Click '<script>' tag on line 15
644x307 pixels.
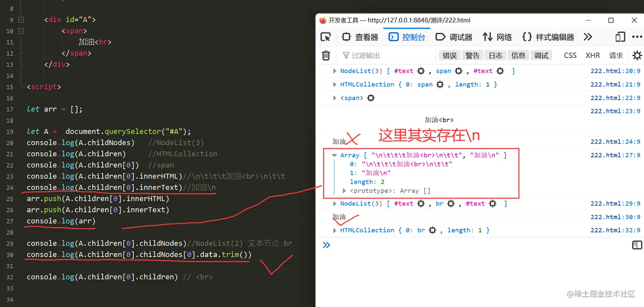(x=44, y=87)
